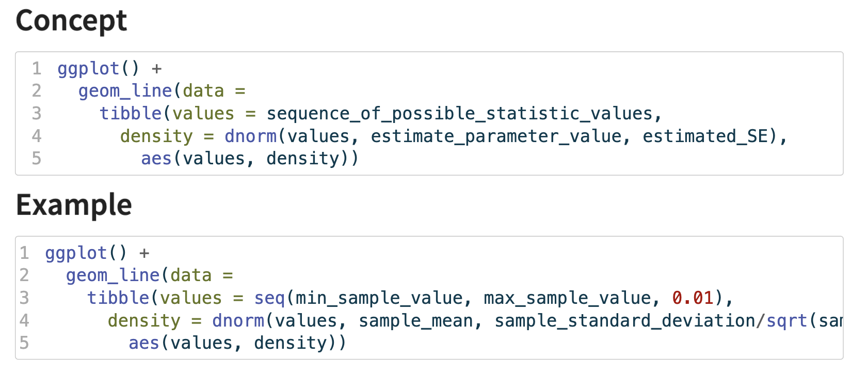The image size is (868, 371).
Task: Click the red 0.01 value
Action: tap(693, 298)
